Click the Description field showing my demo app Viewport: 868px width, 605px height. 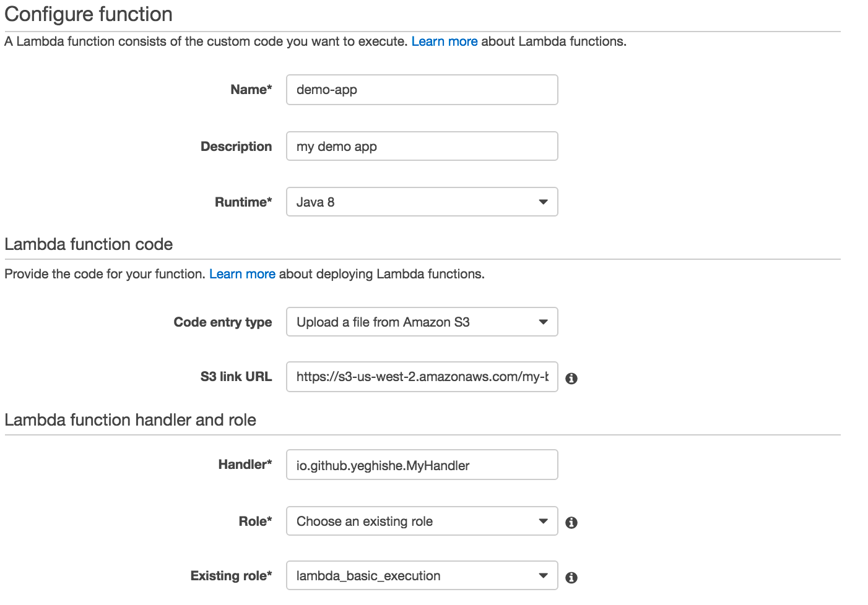tap(422, 146)
